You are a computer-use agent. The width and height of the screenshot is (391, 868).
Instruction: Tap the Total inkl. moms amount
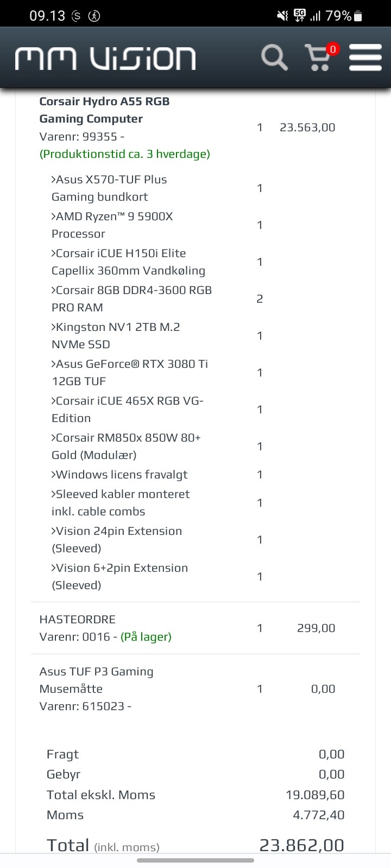tap(302, 845)
